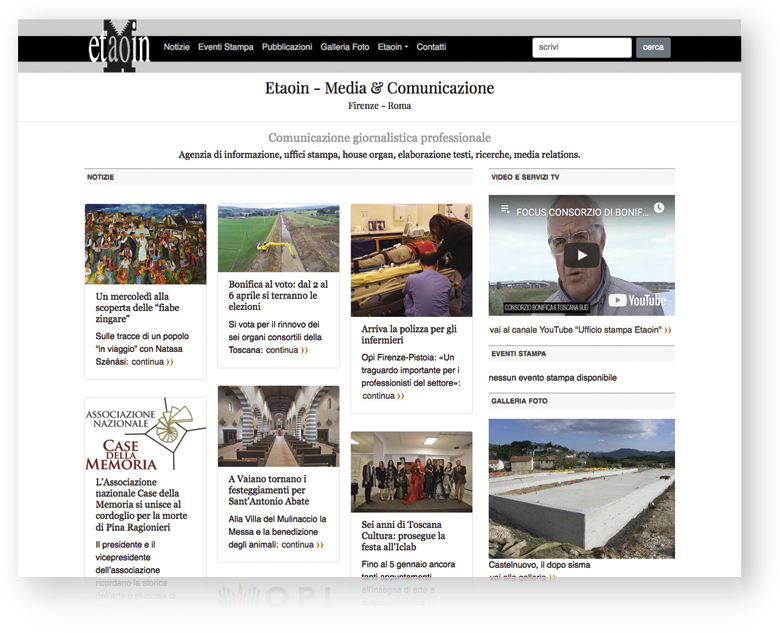Open Case della Memoria logo image
Image resolution: width=780 pixels, height=633 pixels.
coord(145,434)
